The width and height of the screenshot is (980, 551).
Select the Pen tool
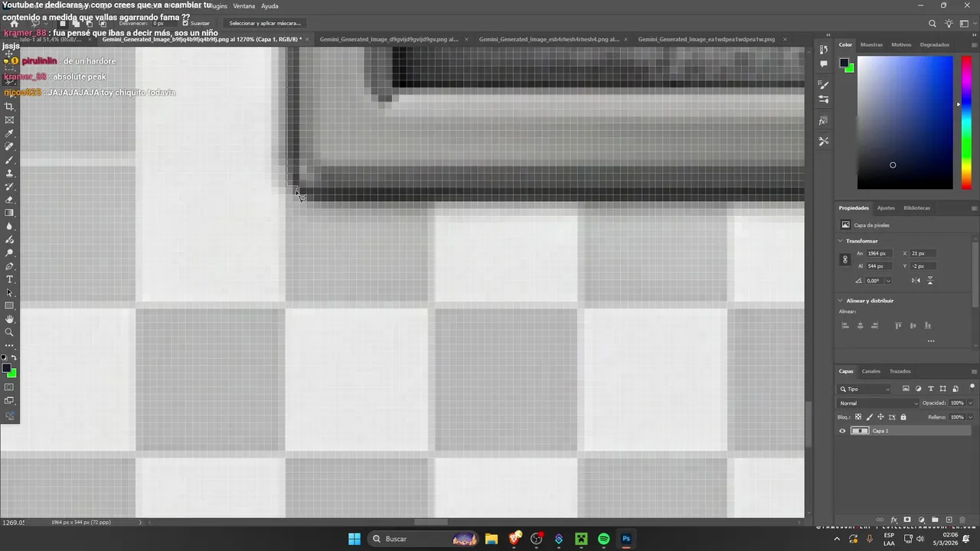(9, 266)
